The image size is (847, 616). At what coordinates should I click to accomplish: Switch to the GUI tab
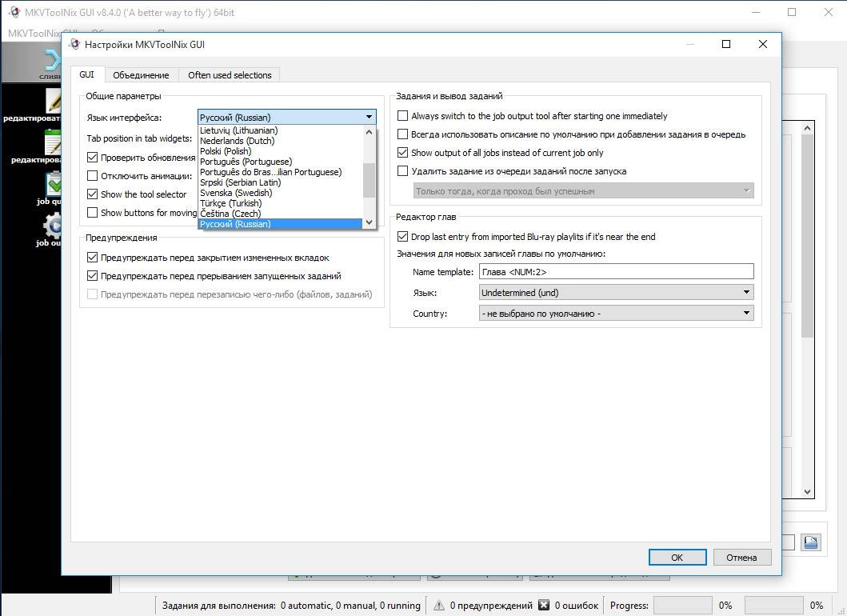87,74
